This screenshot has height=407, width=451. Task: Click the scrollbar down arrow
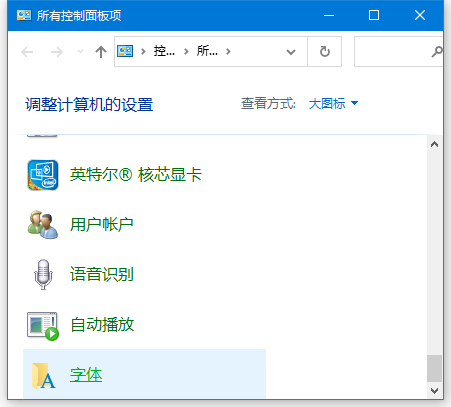click(x=434, y=390)
